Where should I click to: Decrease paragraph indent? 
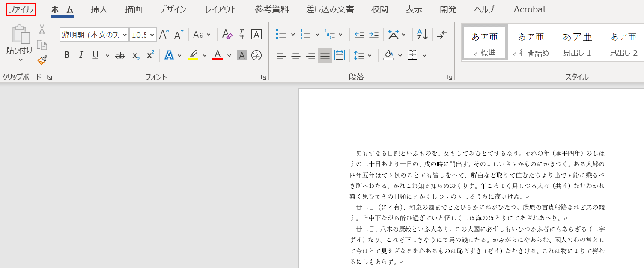[x=359, y=34]
